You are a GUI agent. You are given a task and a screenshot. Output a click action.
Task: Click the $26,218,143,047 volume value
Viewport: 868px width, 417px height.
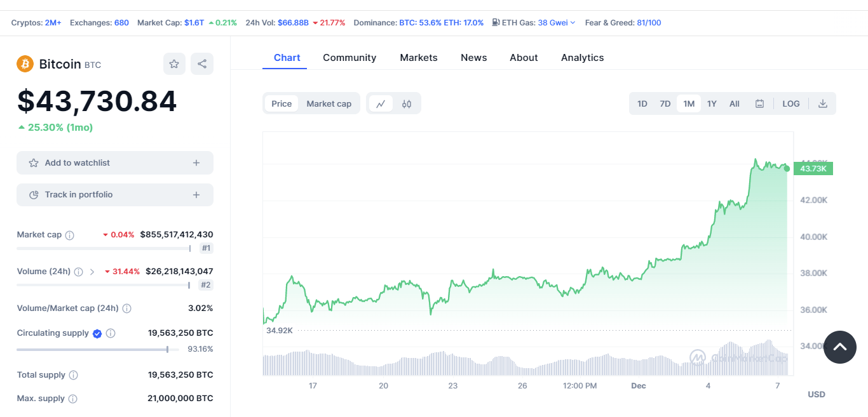point(179,272)
